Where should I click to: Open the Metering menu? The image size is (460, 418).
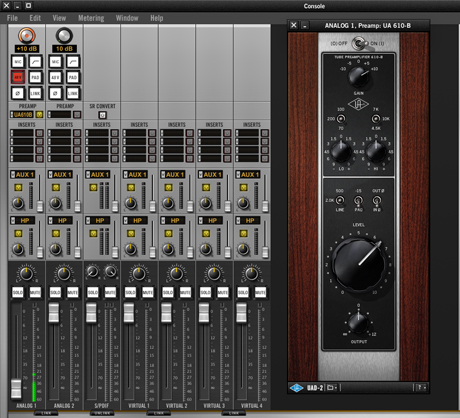[91, 18]
